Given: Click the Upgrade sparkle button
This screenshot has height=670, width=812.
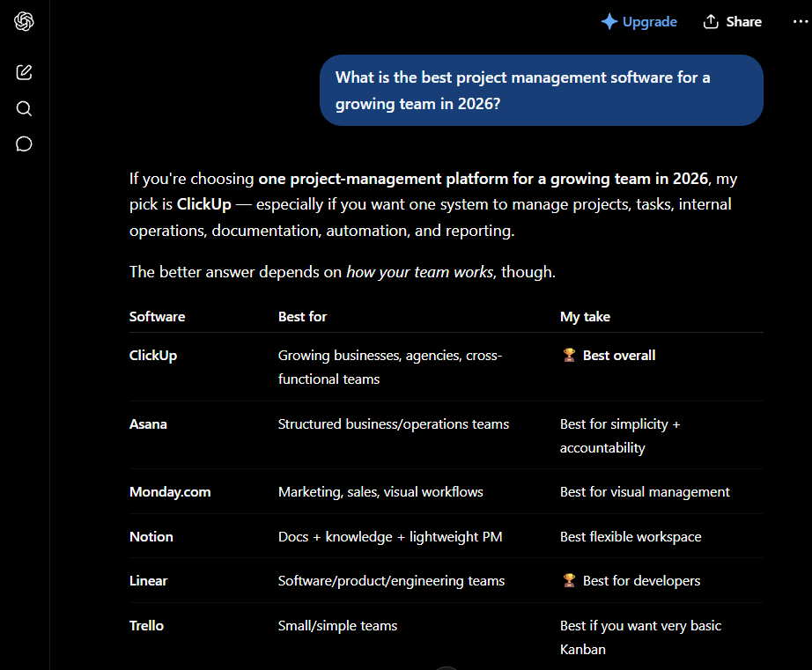Looking at the screenshot, I should (639, 22).
